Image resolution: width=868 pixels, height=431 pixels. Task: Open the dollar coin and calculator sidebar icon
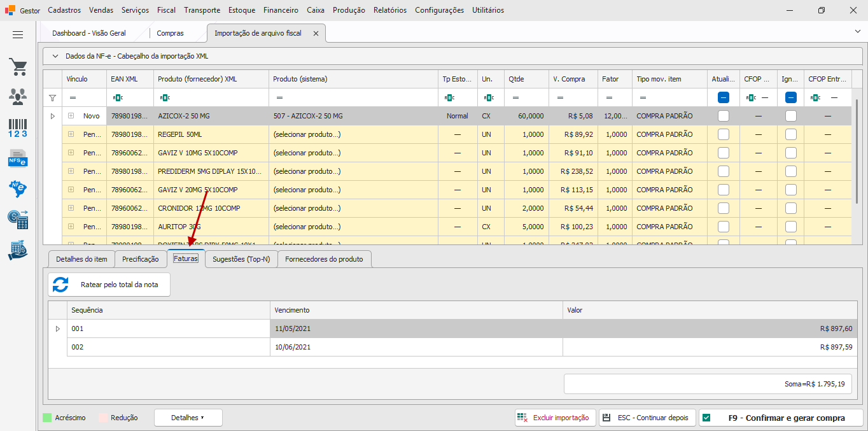point(18,220)
